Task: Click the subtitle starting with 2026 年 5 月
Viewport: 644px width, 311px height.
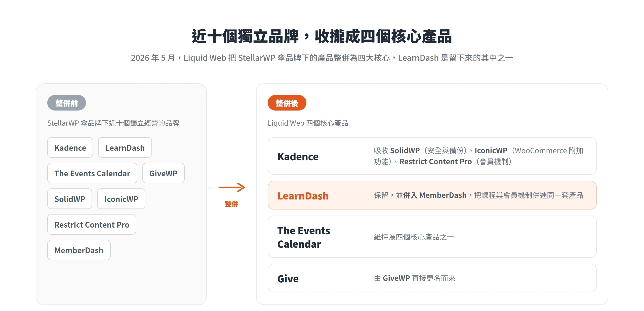Action: [322, 58]
